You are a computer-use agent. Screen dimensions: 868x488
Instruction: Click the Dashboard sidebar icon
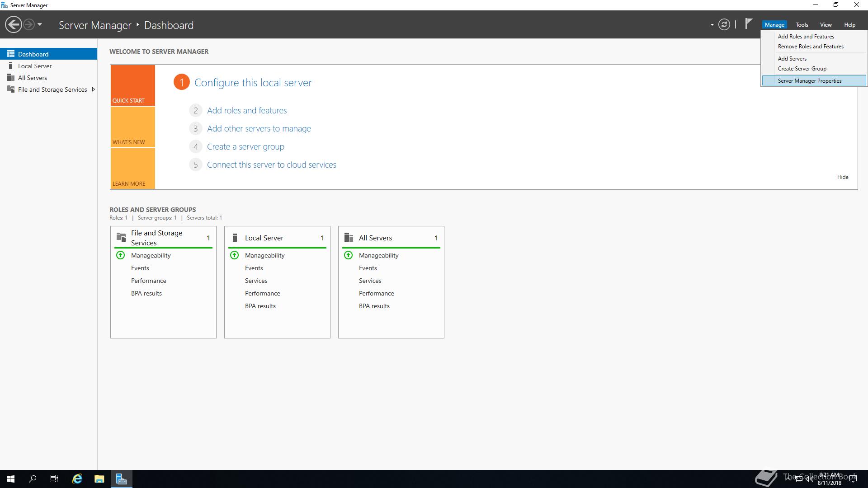coord(11,54)
